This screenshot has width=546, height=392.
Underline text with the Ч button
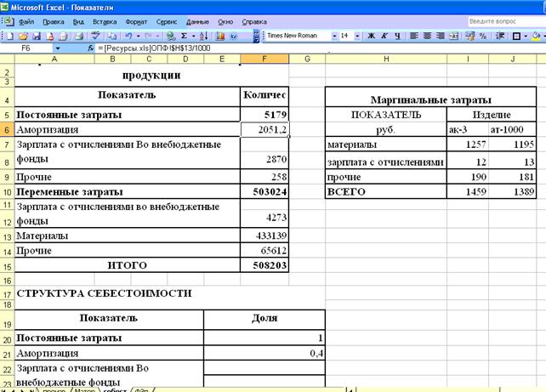click(397, 36)
